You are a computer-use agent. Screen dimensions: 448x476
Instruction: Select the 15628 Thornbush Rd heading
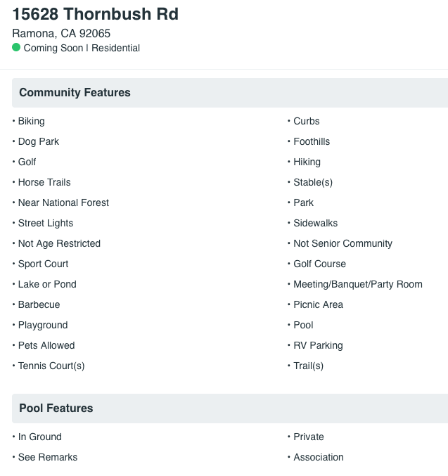tap(96, 14)
